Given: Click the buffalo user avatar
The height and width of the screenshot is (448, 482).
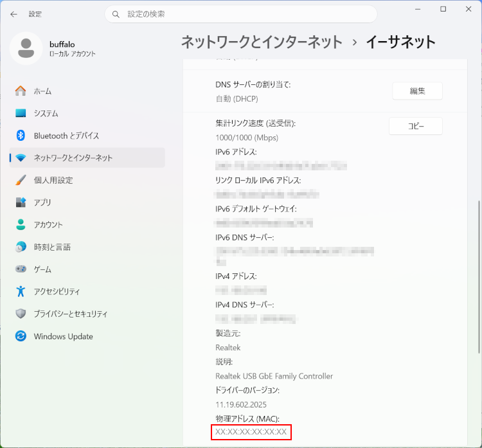Looking at the screenshot, I should (26, 48).
